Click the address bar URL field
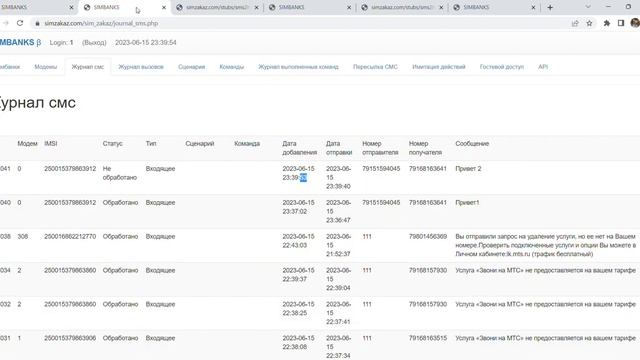 click(x=302, y=23)
